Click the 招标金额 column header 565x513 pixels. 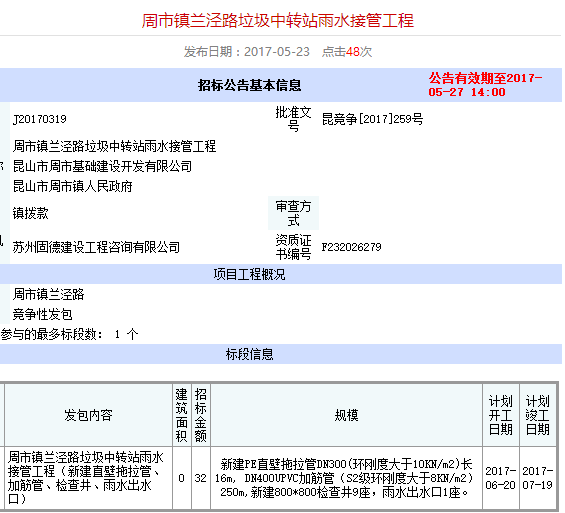pos(200,415)
